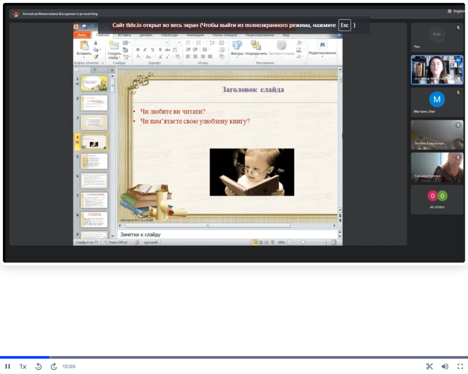Click the Format Painter brush icon
This screenshot has width=468, height=374.
(x=96, y=57)
